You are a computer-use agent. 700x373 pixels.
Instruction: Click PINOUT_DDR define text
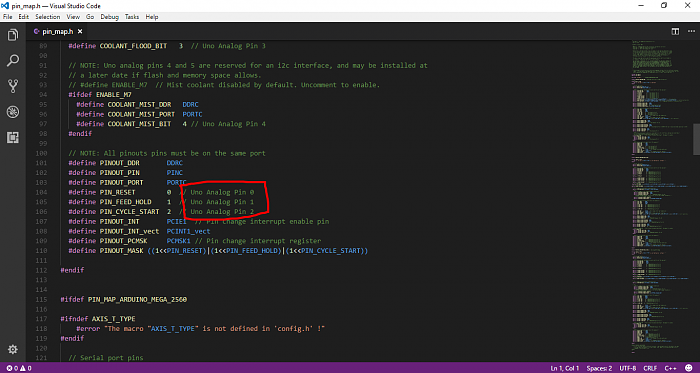[x=120, y=163]
